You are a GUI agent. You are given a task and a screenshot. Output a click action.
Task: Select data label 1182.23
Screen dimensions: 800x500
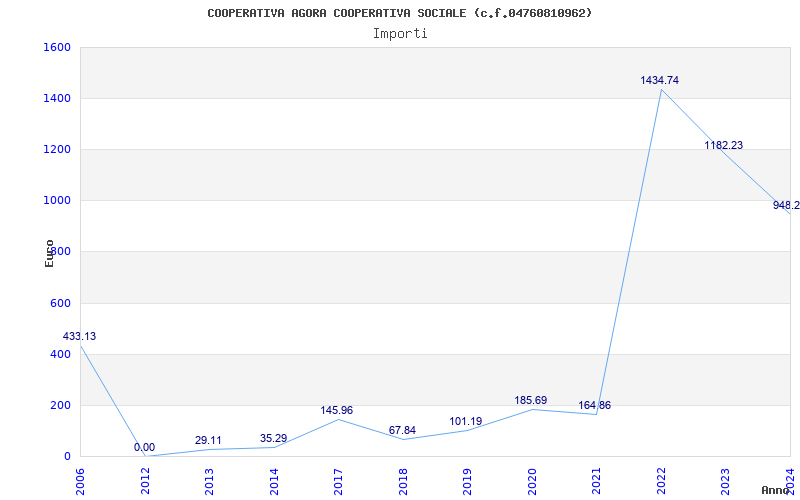pyautogui.click(x=723, y=145)
